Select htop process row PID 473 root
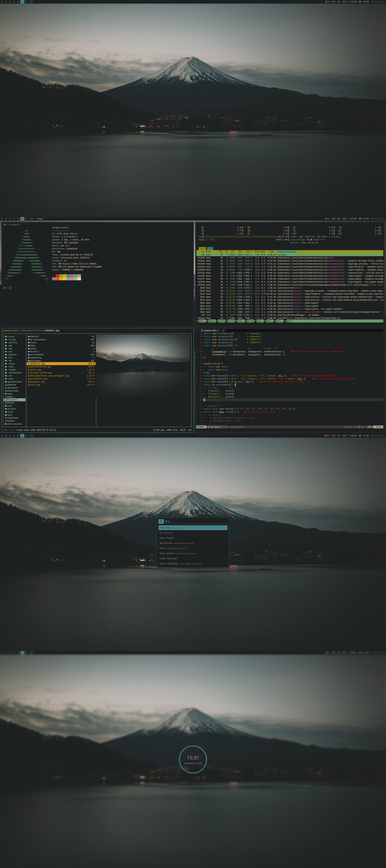 tap(290, 315)
